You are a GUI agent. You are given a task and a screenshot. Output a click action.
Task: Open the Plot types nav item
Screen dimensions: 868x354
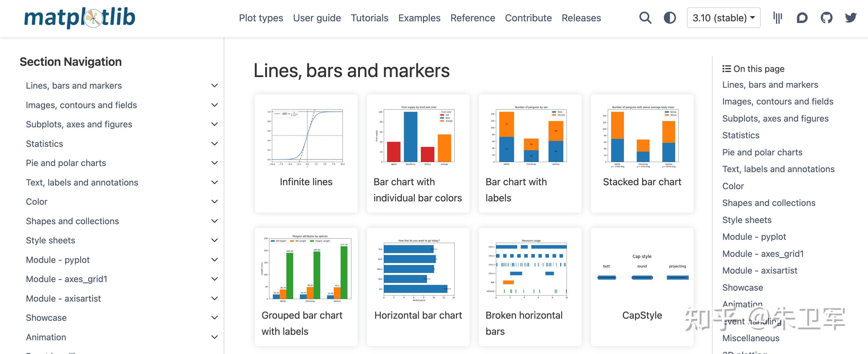261,18
